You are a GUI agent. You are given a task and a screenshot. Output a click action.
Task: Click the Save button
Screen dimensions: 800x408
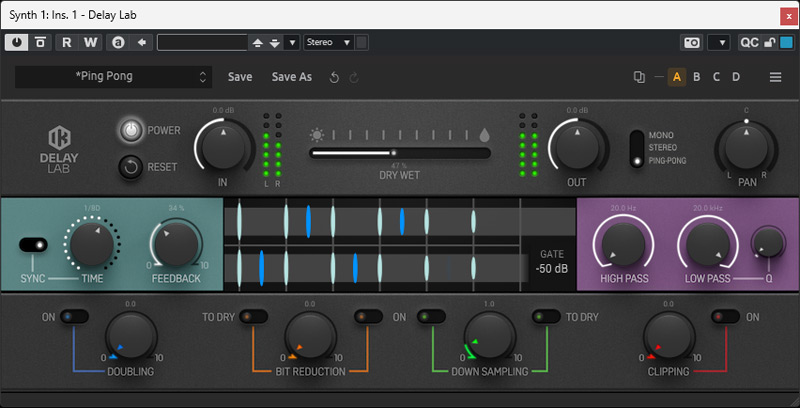point(240,77)
